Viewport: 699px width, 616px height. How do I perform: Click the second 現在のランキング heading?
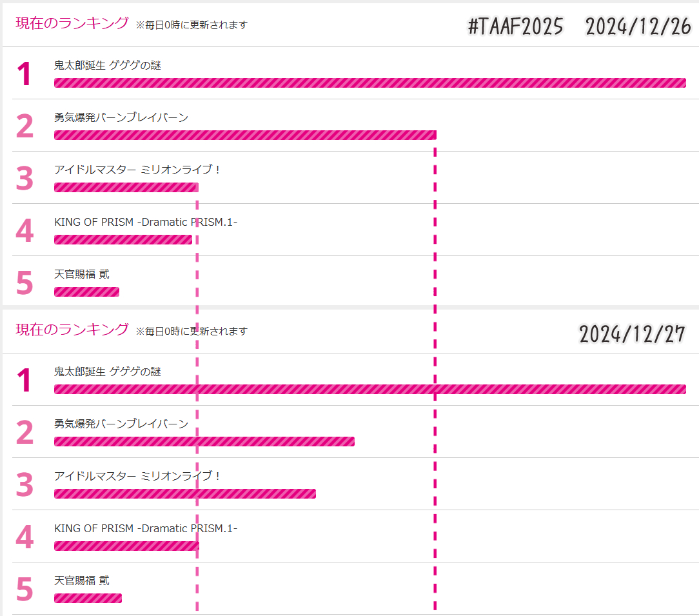pos(72,329)
